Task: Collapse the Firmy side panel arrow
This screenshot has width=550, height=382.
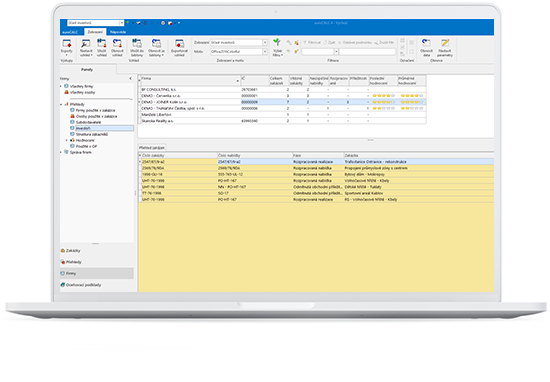Action: (130, 79)
